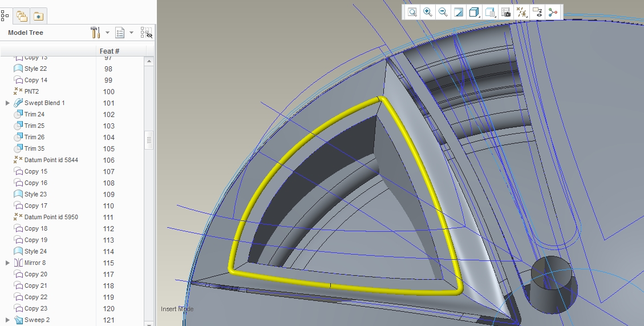Click the Model Tree Show list icon
The image size is (644, 326).
coord(120,33)
